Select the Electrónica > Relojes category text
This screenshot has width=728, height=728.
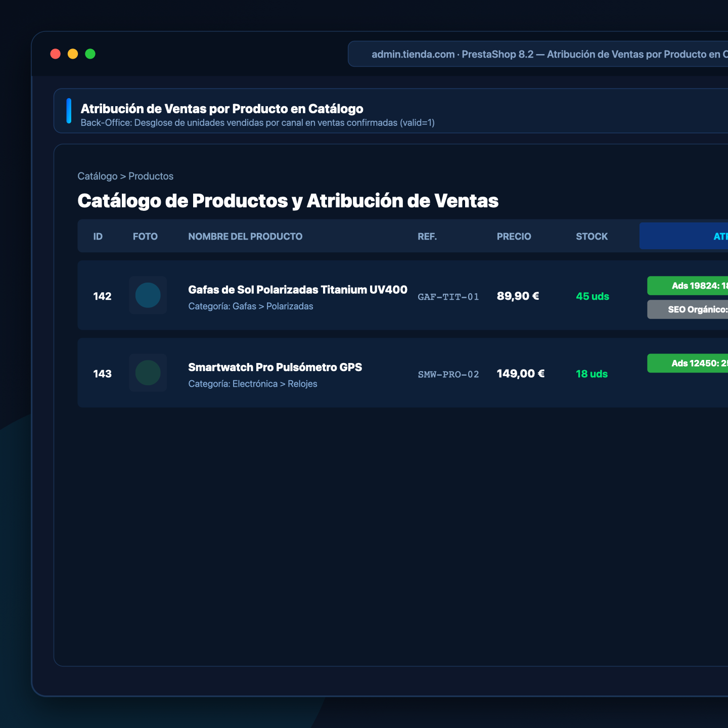[x=275, y=384]
